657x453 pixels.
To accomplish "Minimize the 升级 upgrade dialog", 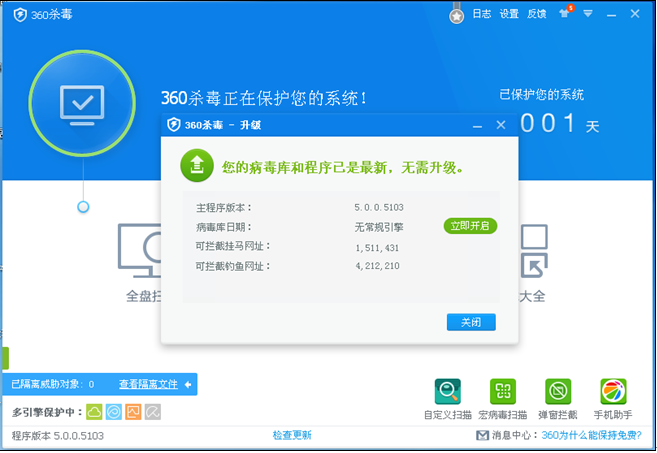I will pos(477,125).
